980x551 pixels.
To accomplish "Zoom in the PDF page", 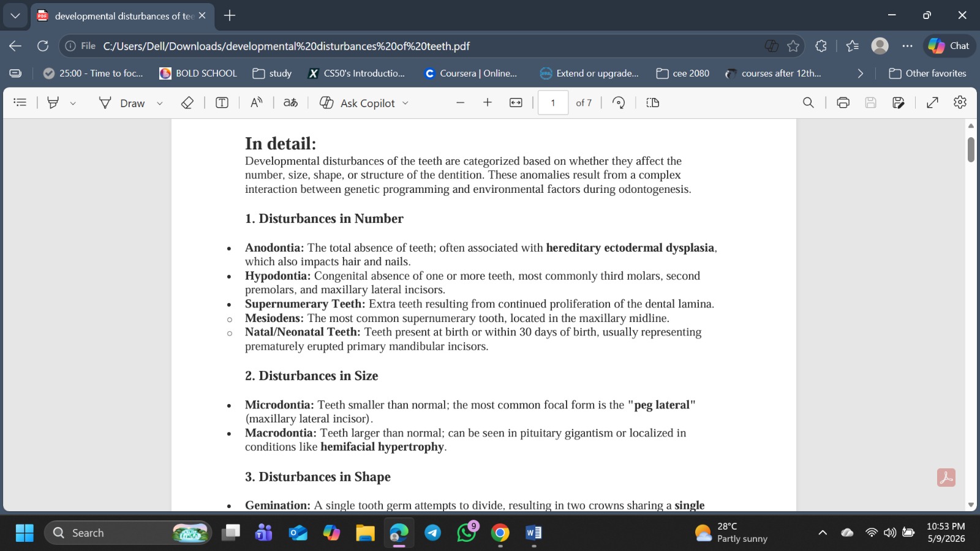I will pos(488,103).
